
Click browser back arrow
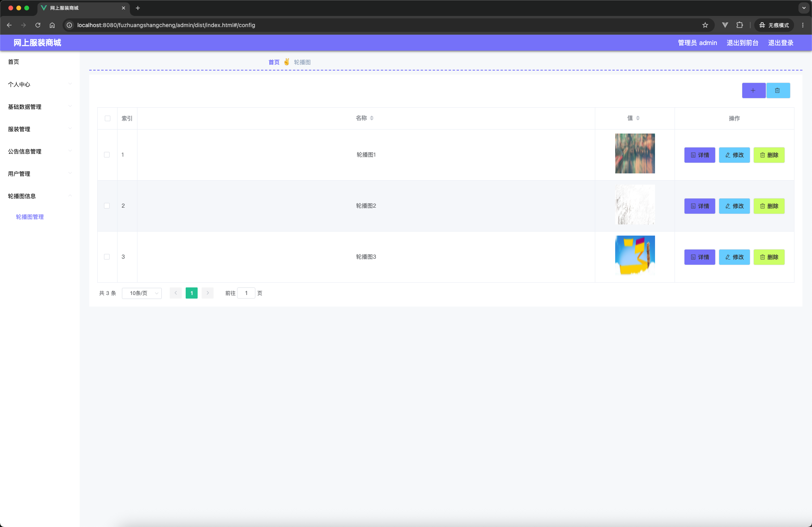click(x=9, y=25)
